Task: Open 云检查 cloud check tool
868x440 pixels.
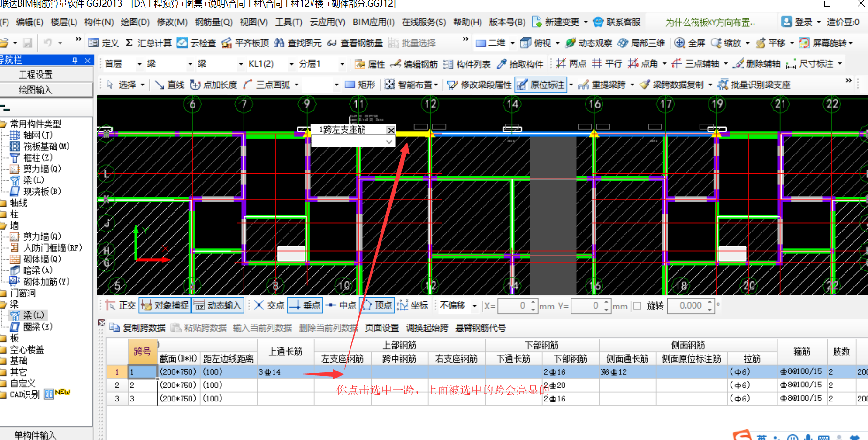Action: click(196, 43)
